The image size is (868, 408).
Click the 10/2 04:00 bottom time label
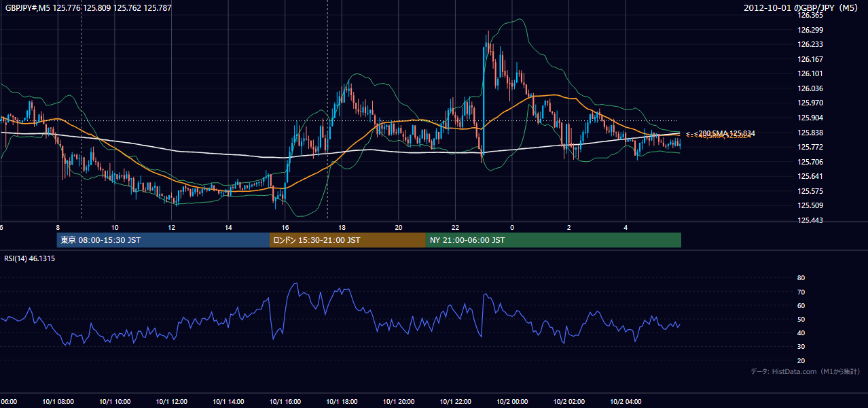(626, 402)
